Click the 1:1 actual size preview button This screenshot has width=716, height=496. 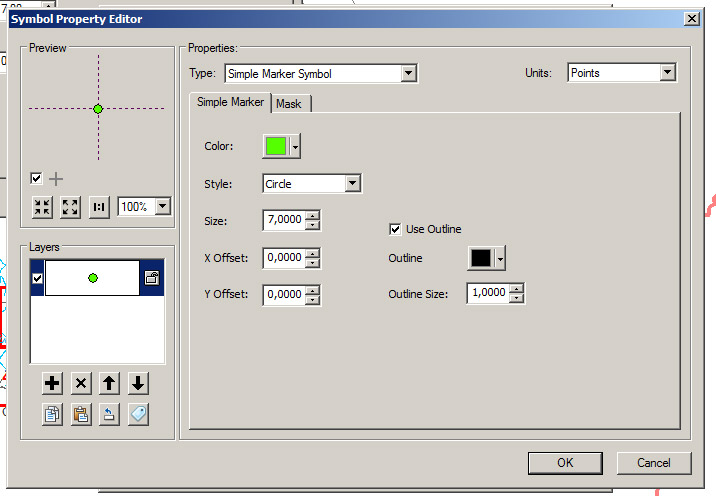[x=99, y=207]
